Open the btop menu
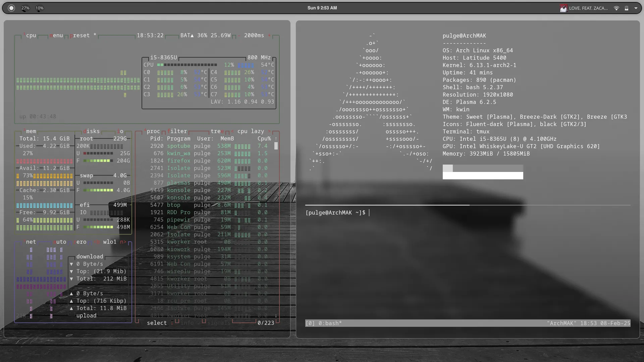Screen dimensions: 644x362 (x=56, y=35)
